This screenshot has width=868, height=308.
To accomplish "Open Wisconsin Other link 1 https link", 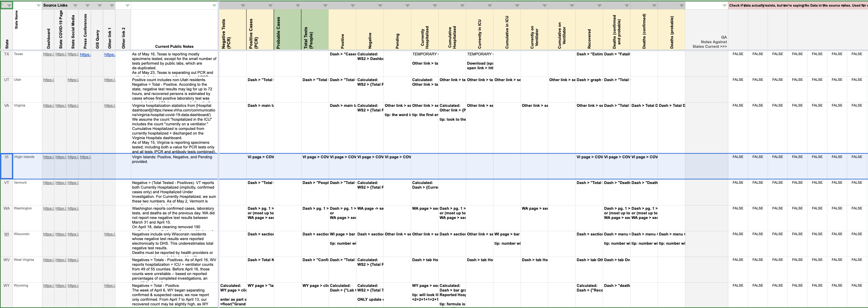I will (x=110, y=234).
